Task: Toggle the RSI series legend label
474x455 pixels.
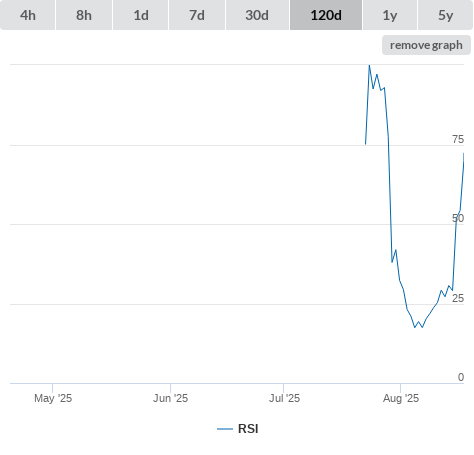Action: (x=248, y=429)
